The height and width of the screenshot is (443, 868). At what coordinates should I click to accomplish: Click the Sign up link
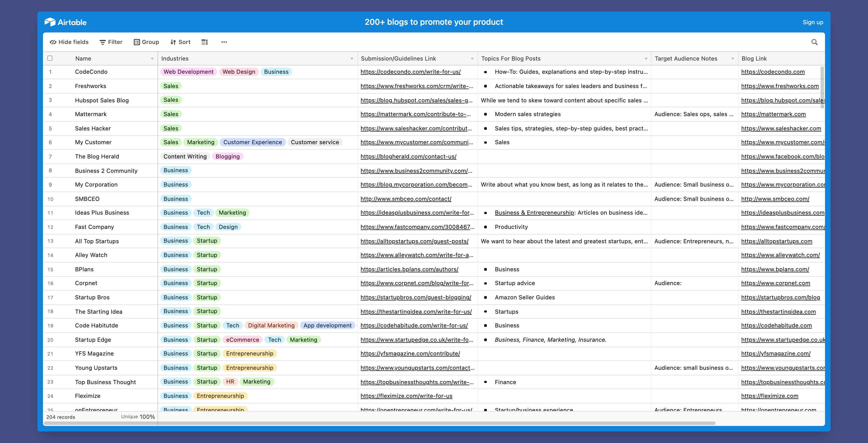coord(813,22)
